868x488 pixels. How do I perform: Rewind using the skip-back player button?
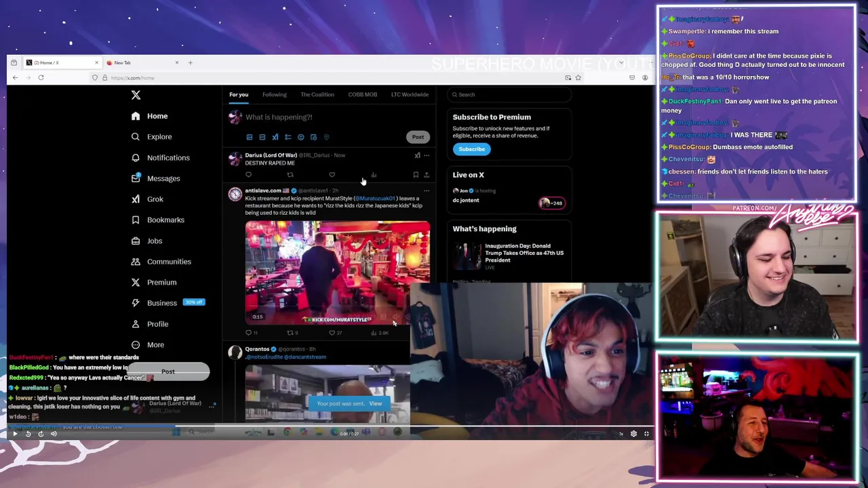[28, 434]
